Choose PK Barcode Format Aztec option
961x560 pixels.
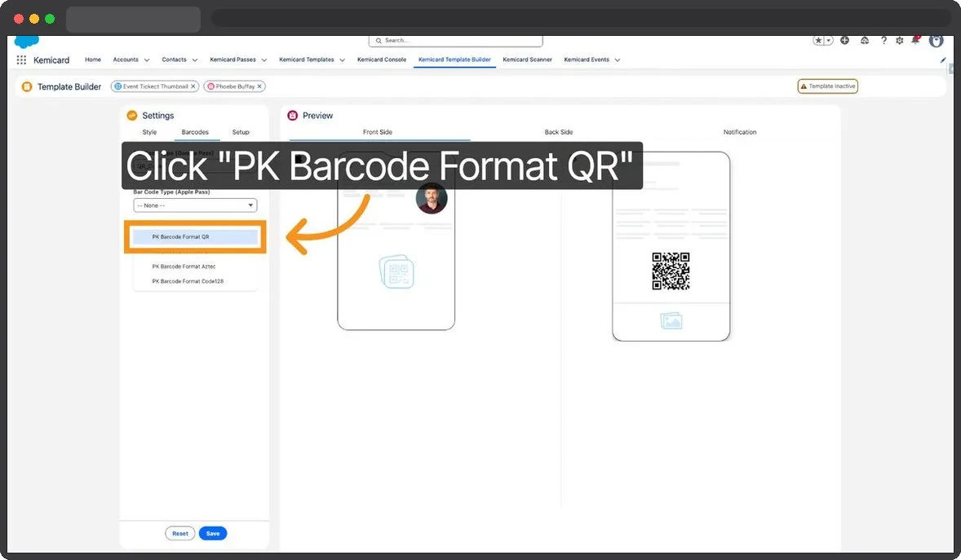point(195,267)
